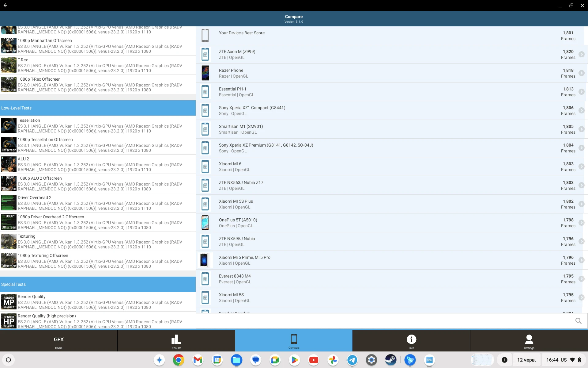Image resolution: width=588 pixels, height=368 pixels.
Task: Select the Tessellation test icon
Action: pyautogui.click(x=9, y=125)
